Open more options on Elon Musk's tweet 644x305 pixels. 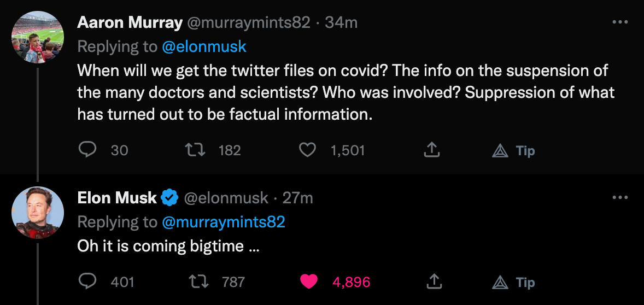[620, 198]
